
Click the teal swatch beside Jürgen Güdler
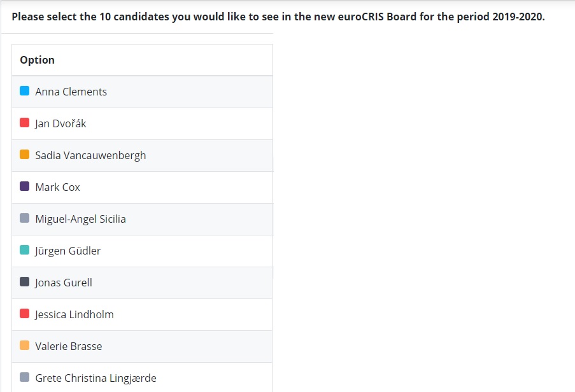(25, 250)
